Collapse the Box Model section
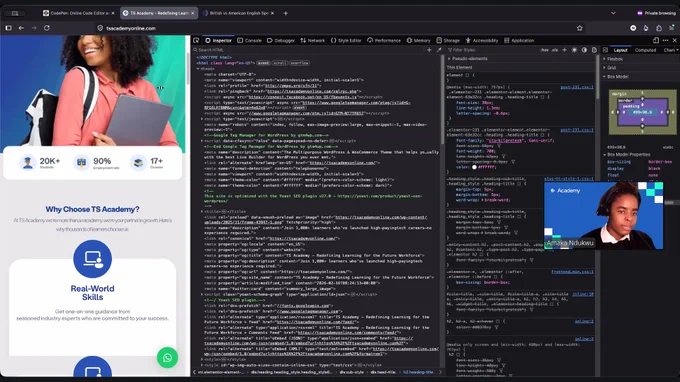 [604, 76]
